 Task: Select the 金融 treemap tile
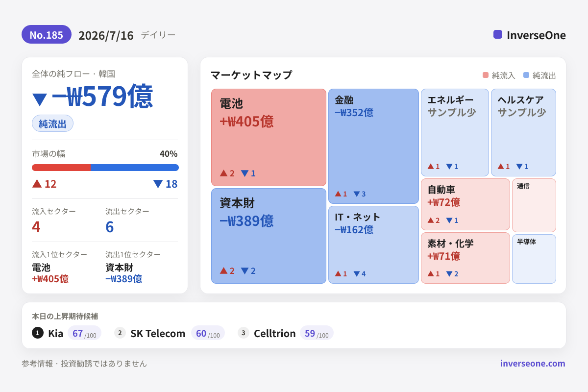373,146
